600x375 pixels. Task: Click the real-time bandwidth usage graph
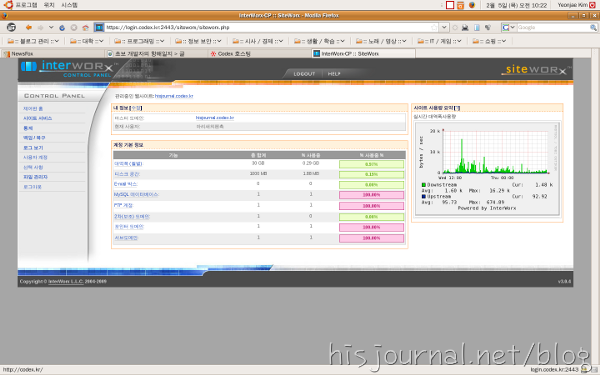488,169
